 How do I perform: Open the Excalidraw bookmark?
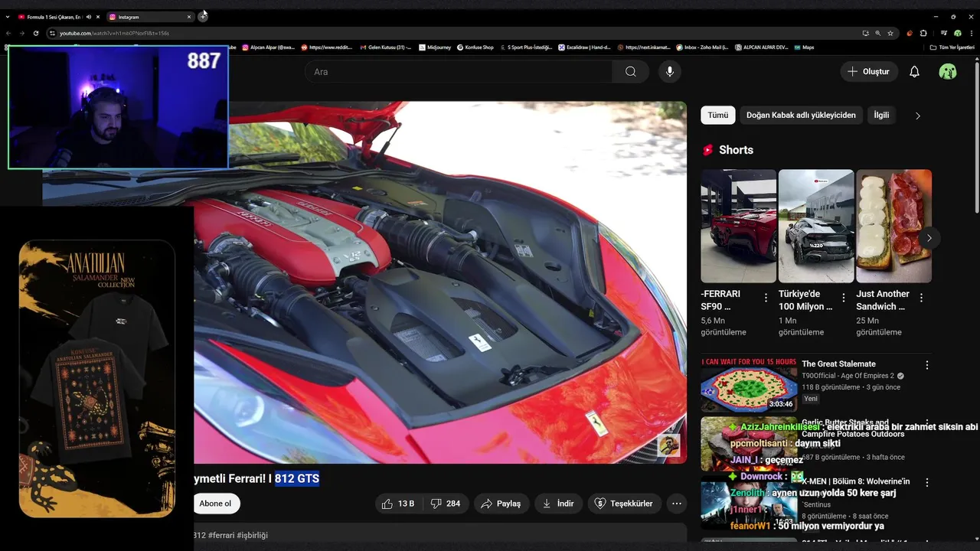584,47
